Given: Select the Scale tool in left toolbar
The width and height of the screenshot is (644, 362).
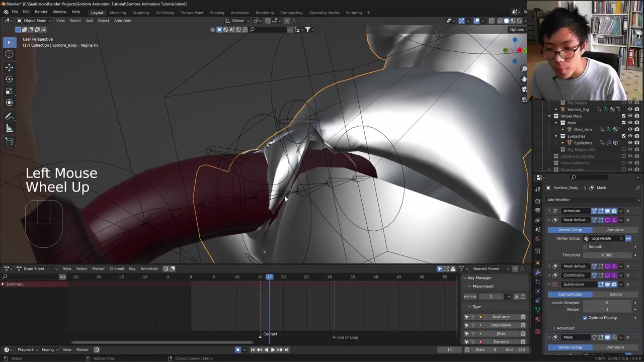Looking at the screenshot, I should 9,91.
